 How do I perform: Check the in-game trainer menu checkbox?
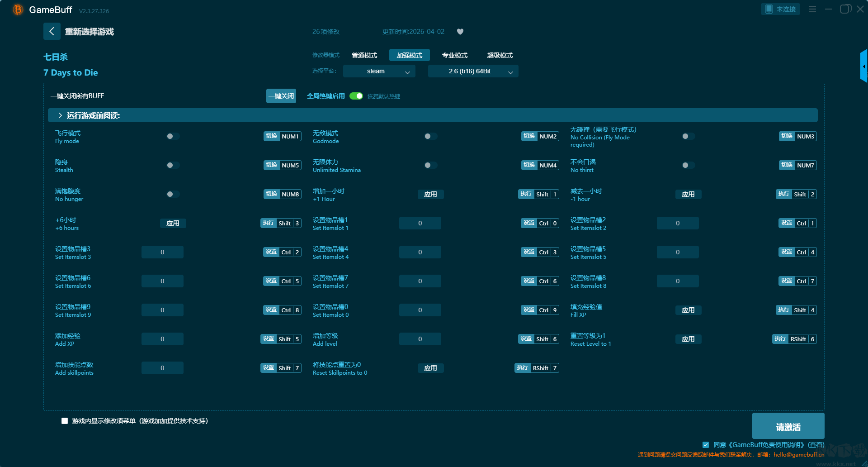65,421
